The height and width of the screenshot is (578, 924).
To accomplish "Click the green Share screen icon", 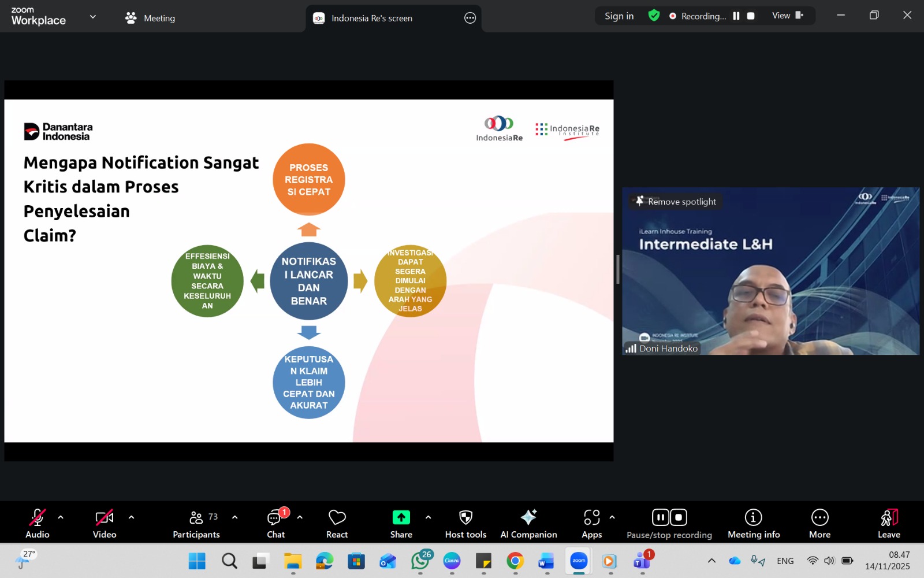I will [x=401, y=518].
